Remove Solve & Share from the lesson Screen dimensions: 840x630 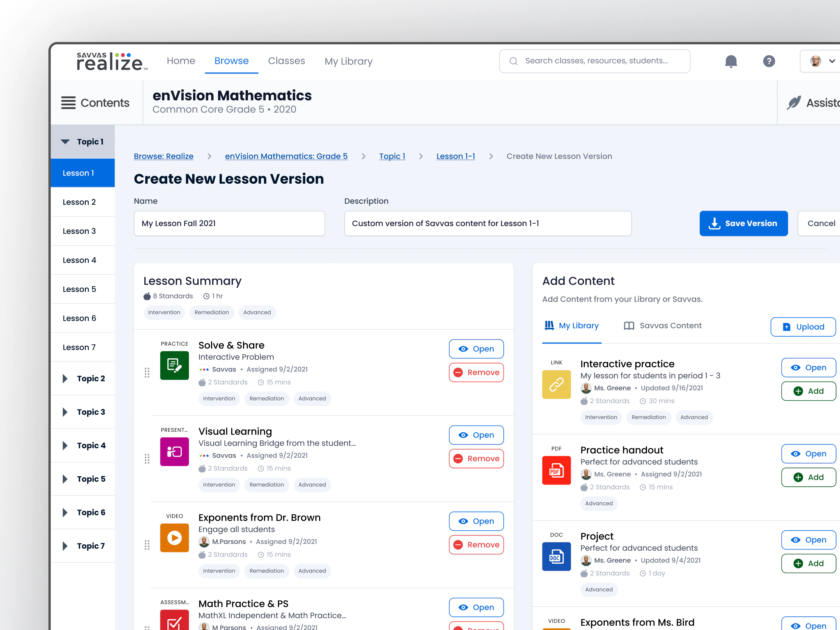tap(476, 372)
